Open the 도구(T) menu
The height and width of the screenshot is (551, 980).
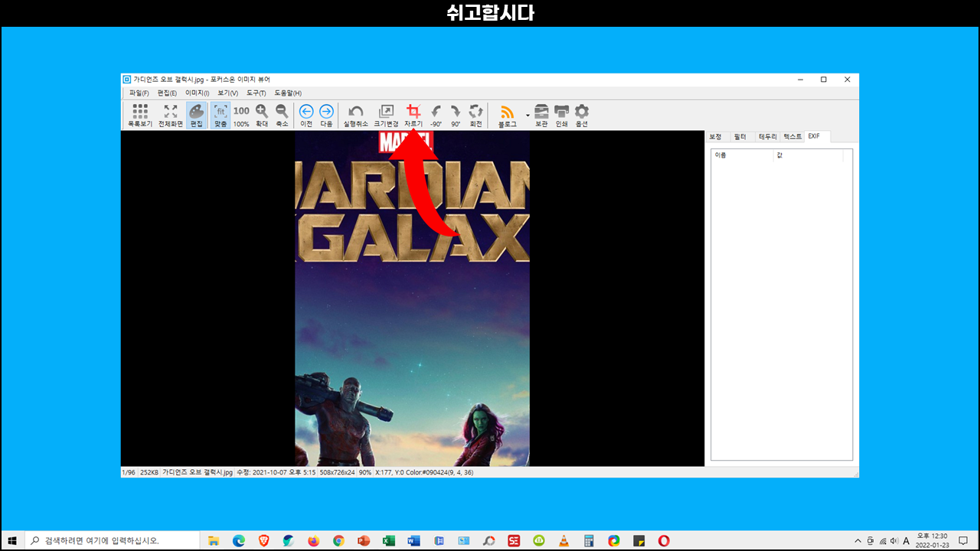click(256, 93)
